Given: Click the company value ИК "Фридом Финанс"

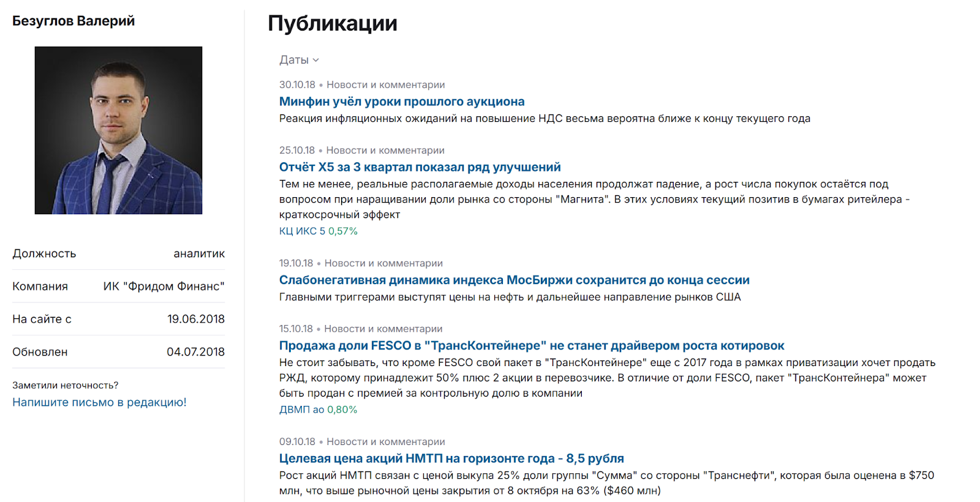Looking at the screenshot, I should tap(164, 287).
